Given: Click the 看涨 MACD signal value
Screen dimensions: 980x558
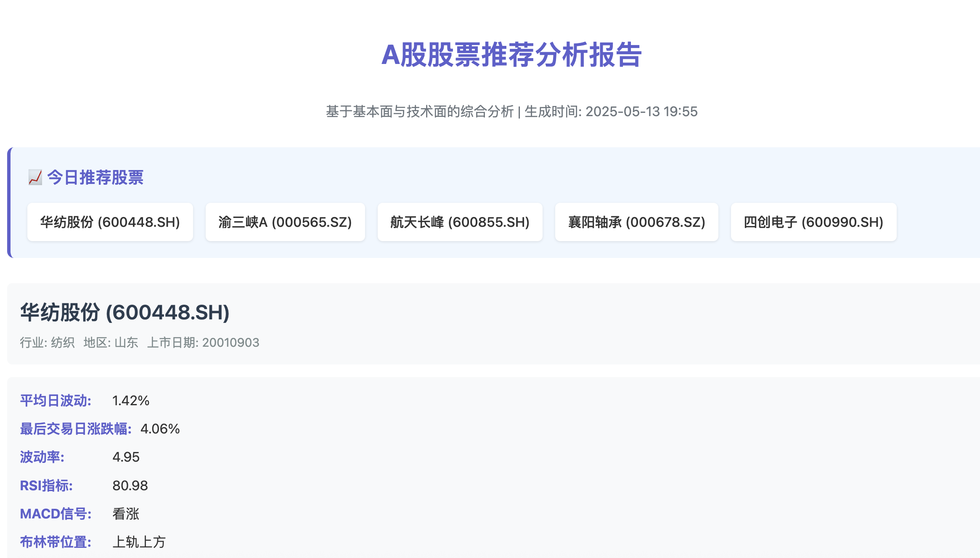Looking at the screenshot, I should [x=126, y=514].
